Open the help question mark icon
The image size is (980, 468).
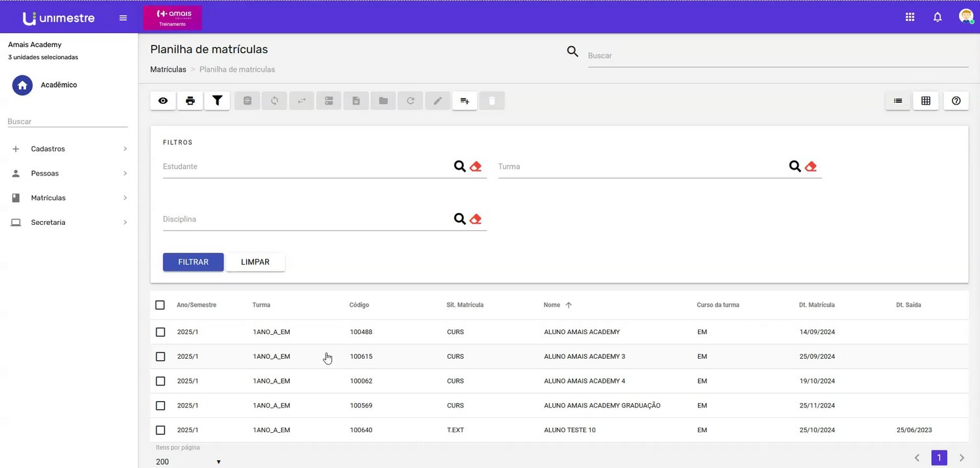pyautogui.click(x=956, y=101)
